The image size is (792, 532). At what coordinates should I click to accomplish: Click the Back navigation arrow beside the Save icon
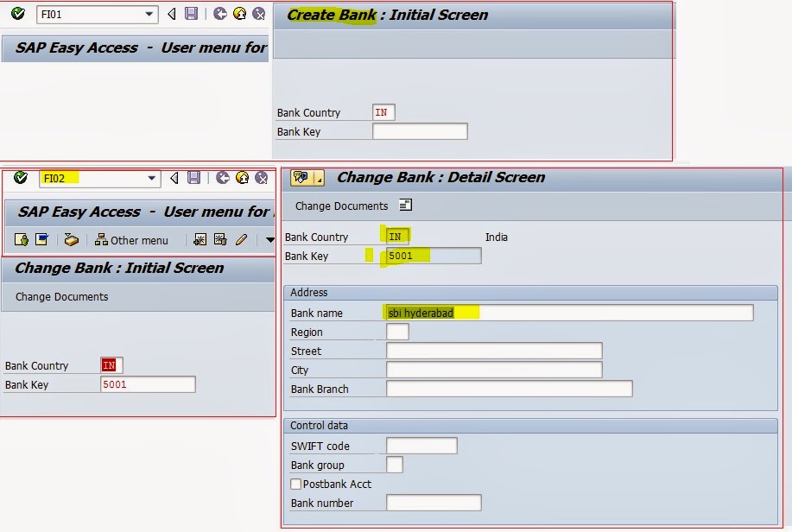tap(173, 178)
